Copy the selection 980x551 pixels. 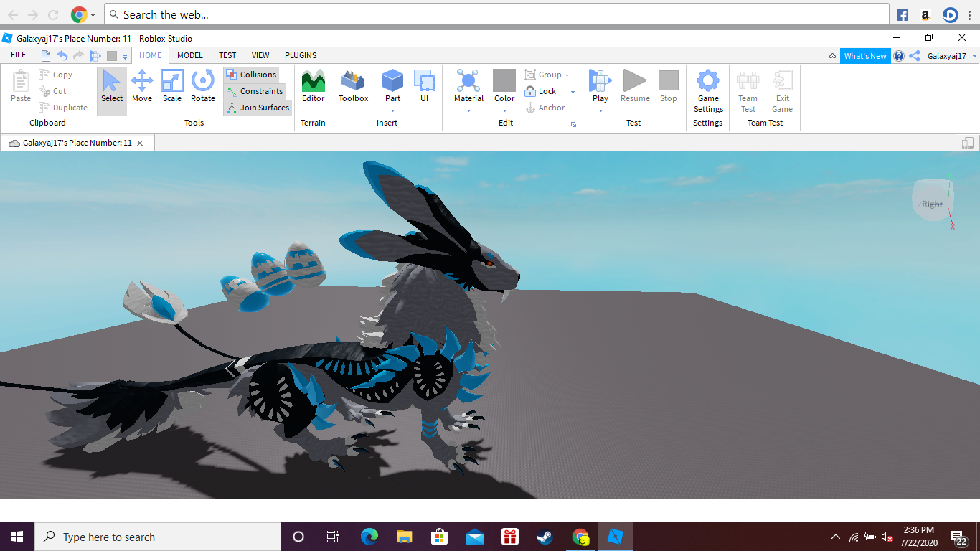(x=56, y=75)
